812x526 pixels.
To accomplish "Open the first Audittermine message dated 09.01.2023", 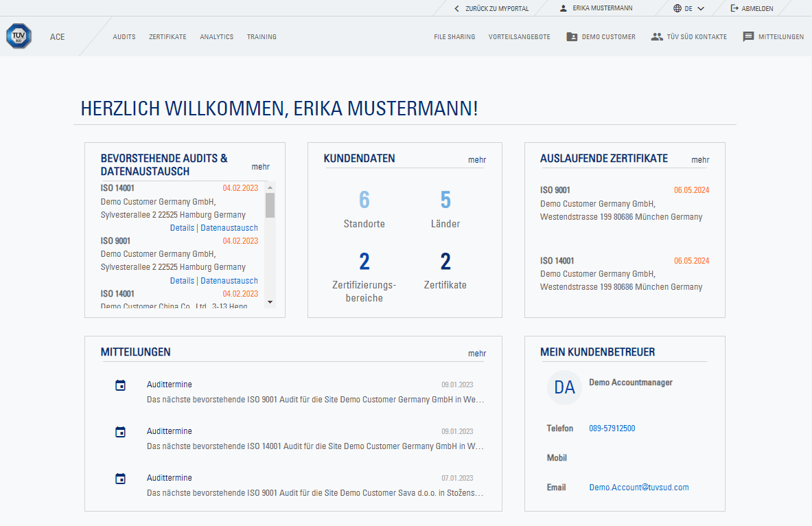I will [315, 392].
